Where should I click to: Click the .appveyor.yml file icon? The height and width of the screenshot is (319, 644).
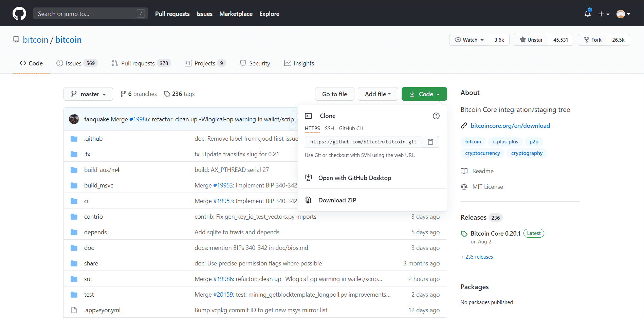tap(74, 310)
